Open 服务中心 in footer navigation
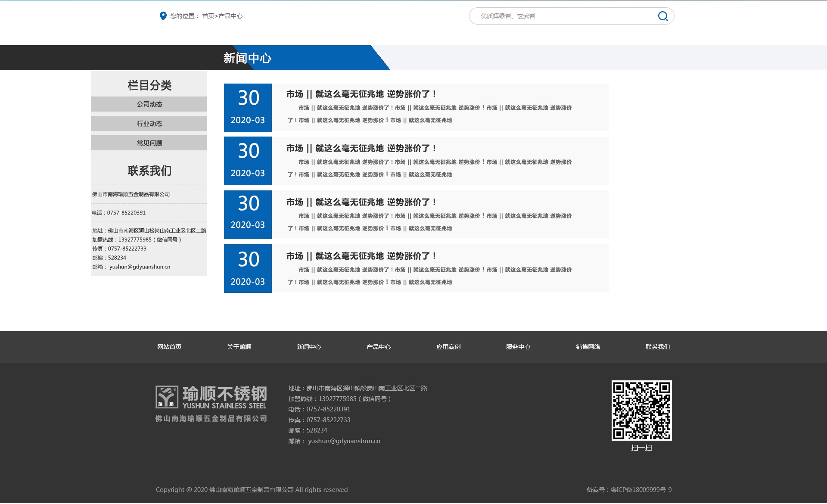Image resolution: width=827 pixels, height=504 pixels. (518, 347)
